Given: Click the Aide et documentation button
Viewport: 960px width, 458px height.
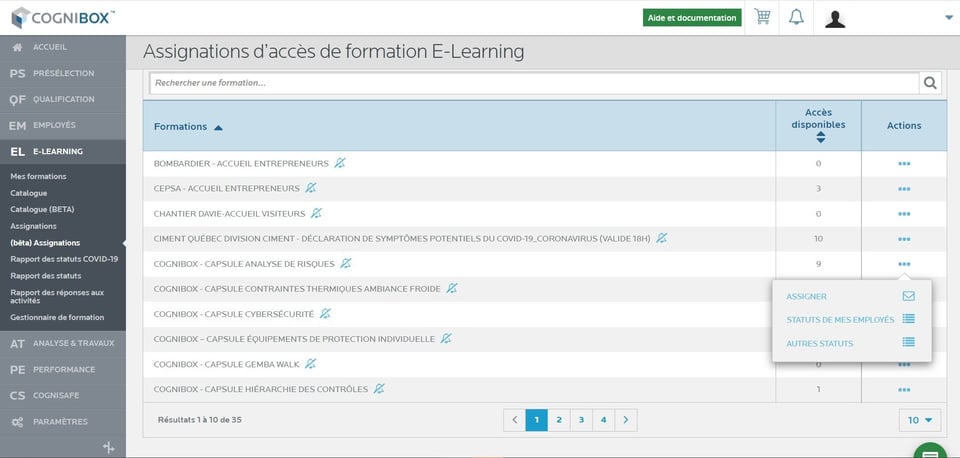Looking at the screenshot, I should (692, 18).
